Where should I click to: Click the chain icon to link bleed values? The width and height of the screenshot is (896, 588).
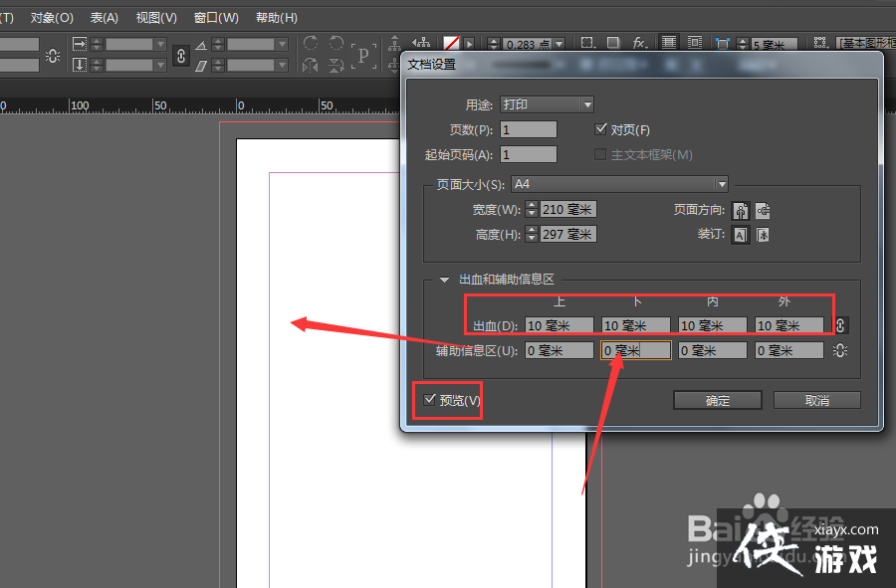[x=842, y=324]
